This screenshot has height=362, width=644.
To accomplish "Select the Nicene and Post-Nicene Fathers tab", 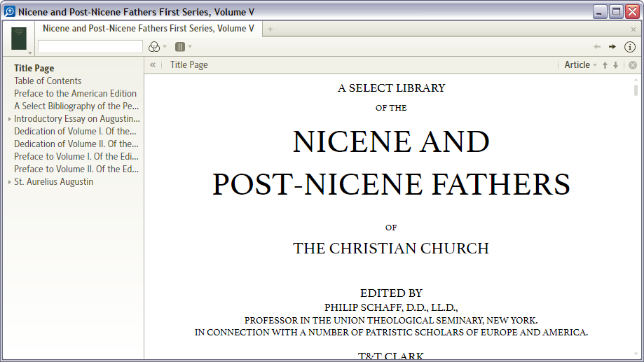I will pos(149,28).
